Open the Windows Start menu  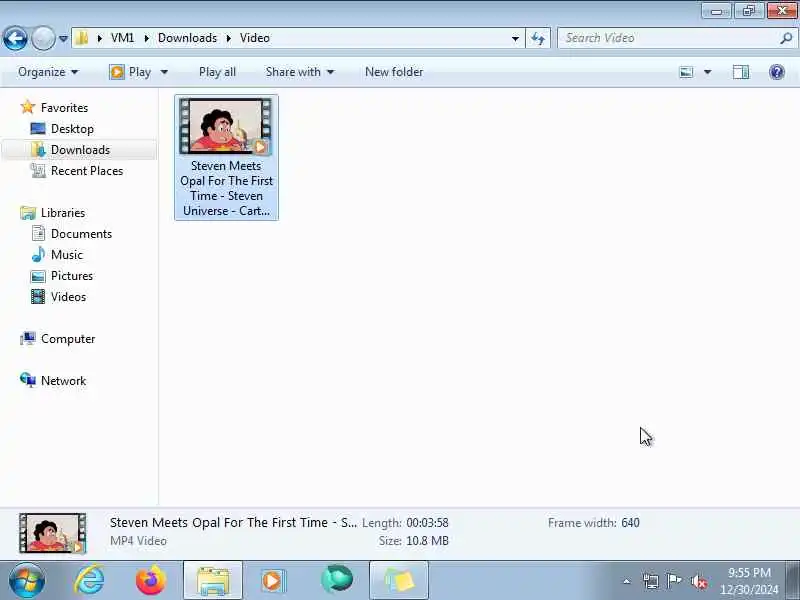tap(26, 580)
